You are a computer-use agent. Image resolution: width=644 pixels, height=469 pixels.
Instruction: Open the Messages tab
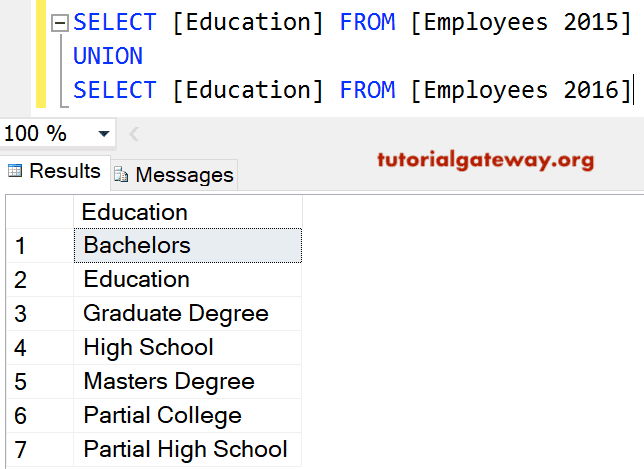pyautogui.click(x=174, y=175)
